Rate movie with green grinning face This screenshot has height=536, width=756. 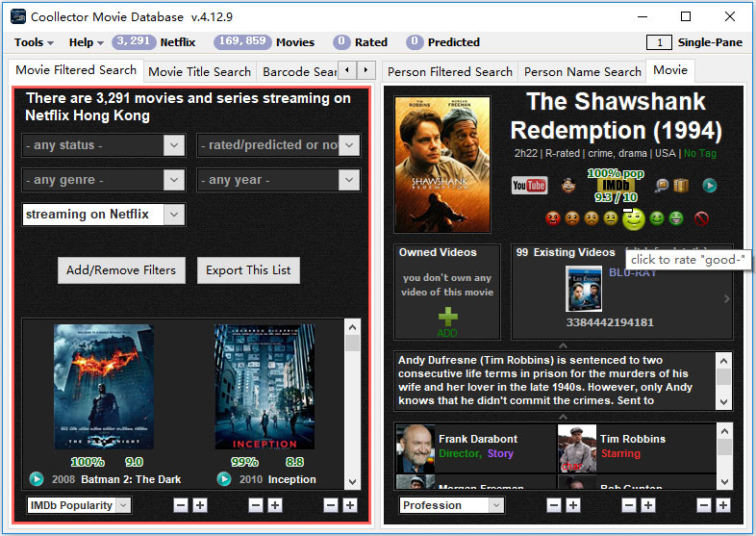point(676,219)
